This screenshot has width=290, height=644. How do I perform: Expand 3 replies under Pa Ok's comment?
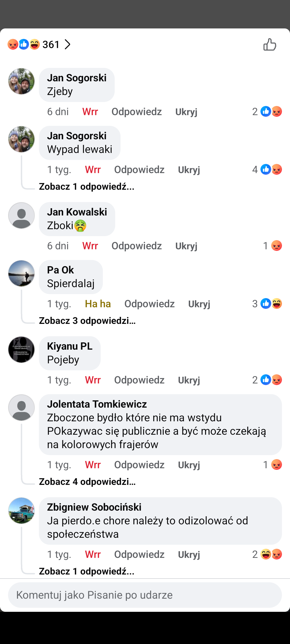87,321
